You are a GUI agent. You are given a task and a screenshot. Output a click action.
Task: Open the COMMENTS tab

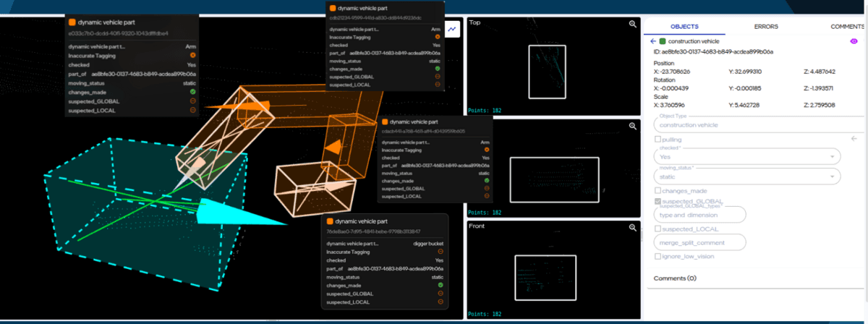(848, 26)
